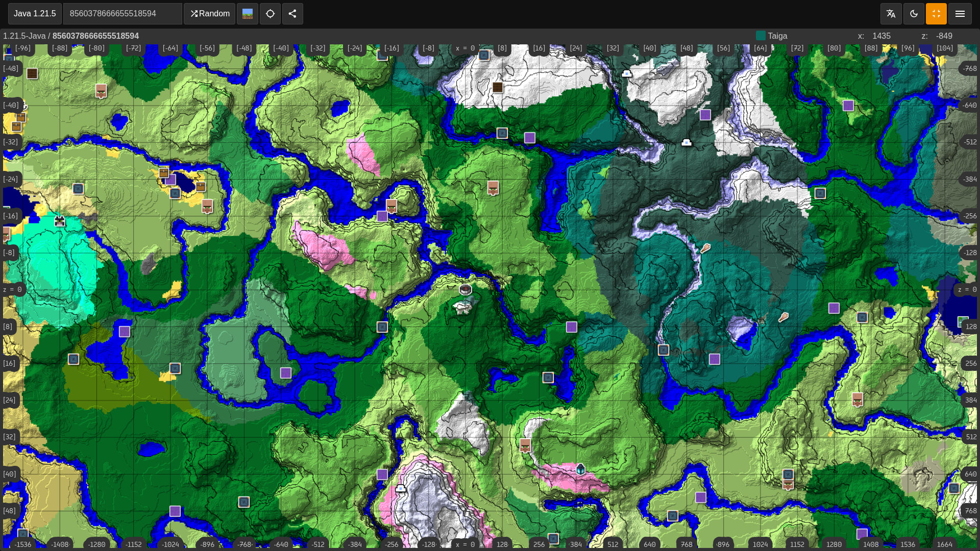Generate a new seed with Random
The width and height of the screenshot is (980, 551).
(x=210, y=14)
